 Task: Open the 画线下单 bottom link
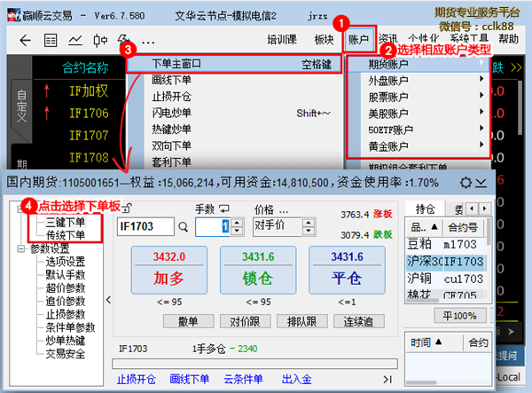pos(190,379)
